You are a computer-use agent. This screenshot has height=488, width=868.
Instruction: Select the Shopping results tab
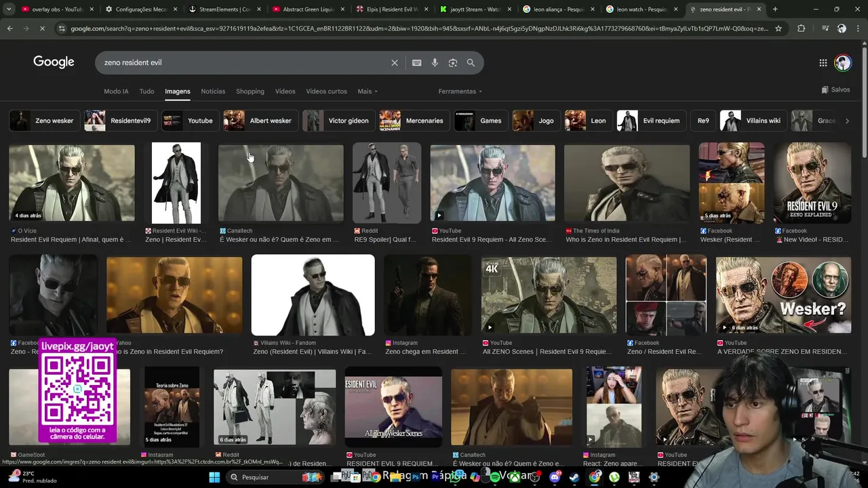coord(250,91)
